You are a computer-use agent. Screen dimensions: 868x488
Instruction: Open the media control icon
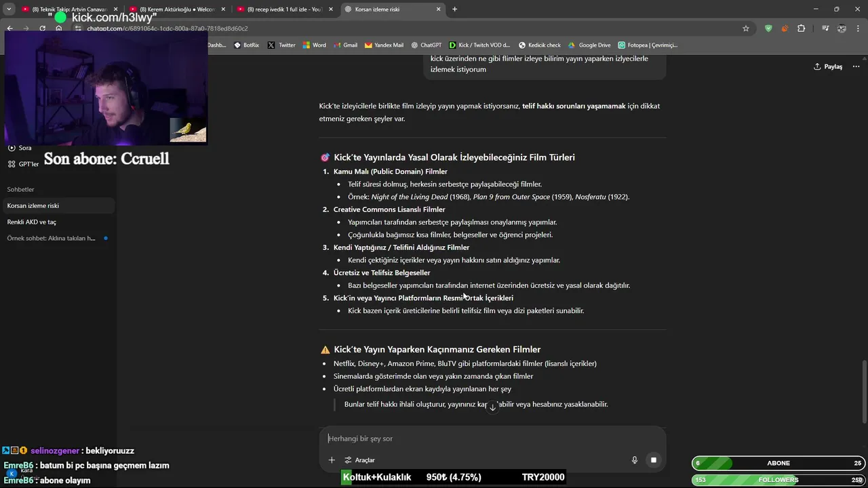coord(825,28)
